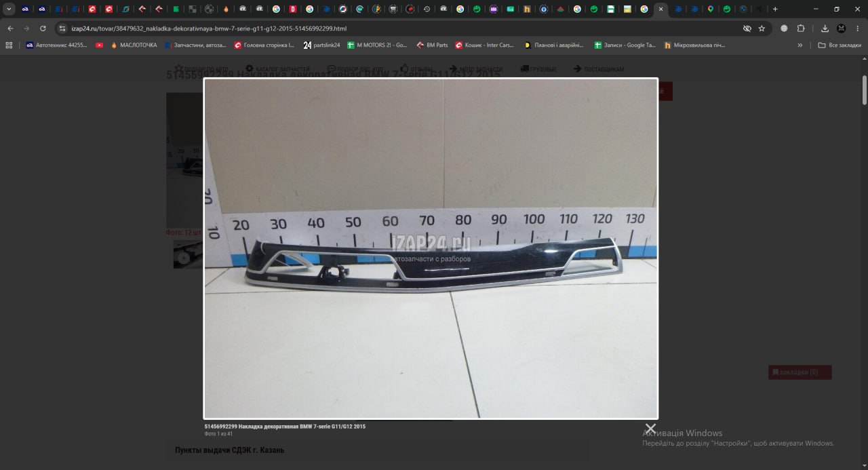Click the page vertical scrollbar thumb
The width and height of the screenshot is (868, 470).
[x=864, y=90]
